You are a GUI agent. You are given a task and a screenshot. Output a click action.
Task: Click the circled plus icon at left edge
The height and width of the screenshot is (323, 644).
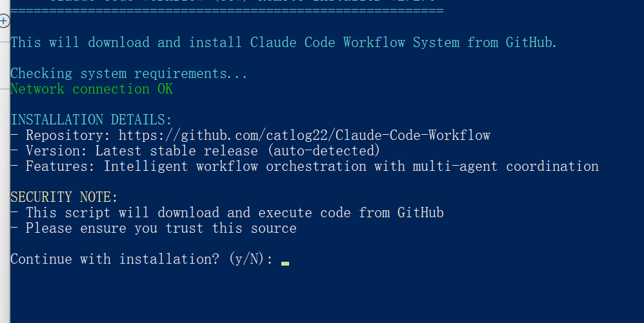3,21
